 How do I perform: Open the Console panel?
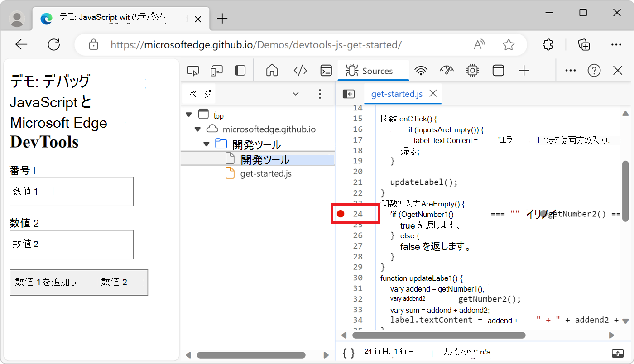pos(326,70)
